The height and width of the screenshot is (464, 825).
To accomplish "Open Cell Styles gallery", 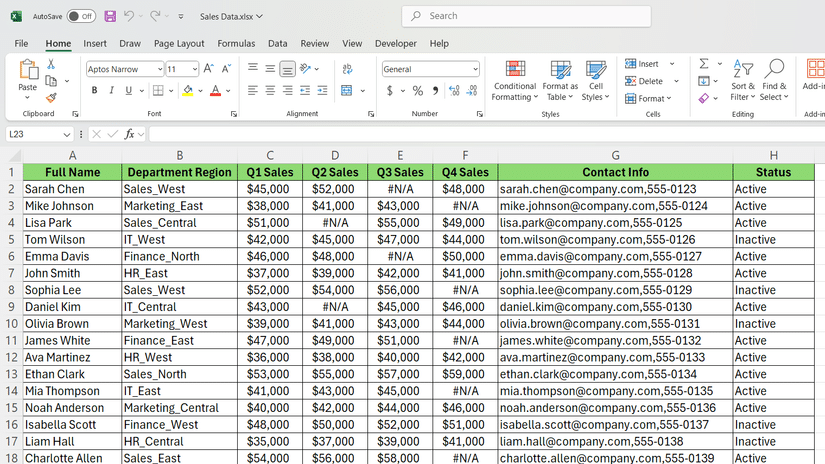I will pyautogui.click(x=596, y=80).
